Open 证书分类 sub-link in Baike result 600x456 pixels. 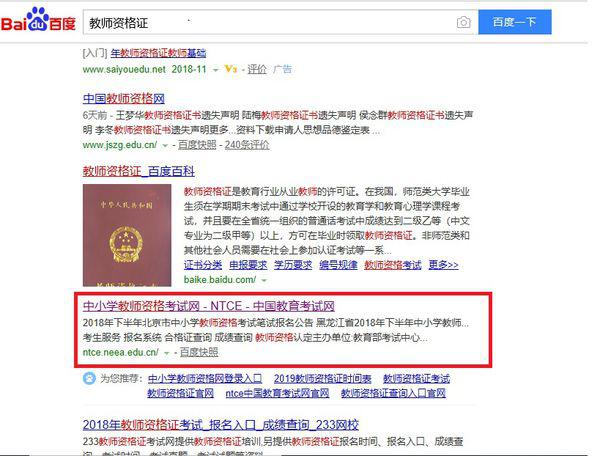coord(203,265)
